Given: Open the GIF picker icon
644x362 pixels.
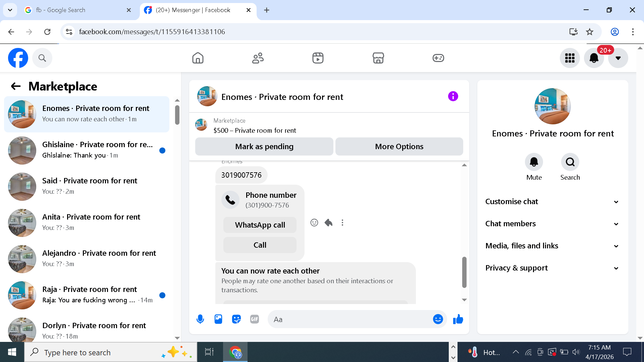Looking at the screenshot, I should click(x=255, y=319).
